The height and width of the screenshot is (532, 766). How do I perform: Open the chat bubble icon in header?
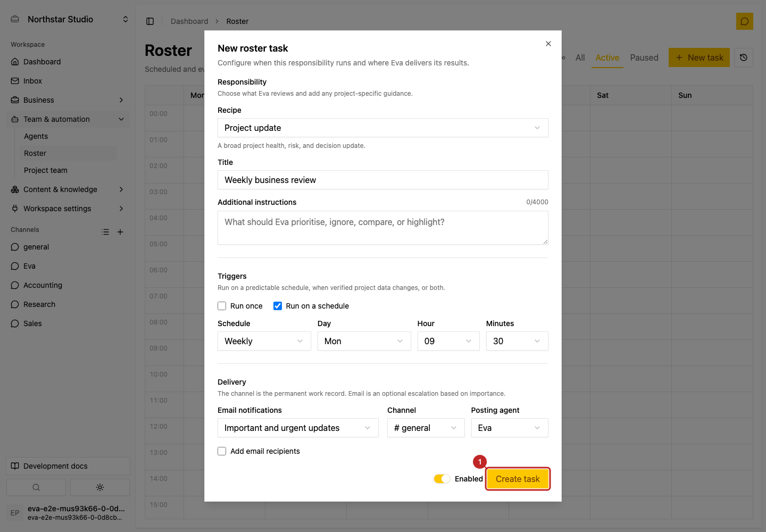(x=745, y=21)
